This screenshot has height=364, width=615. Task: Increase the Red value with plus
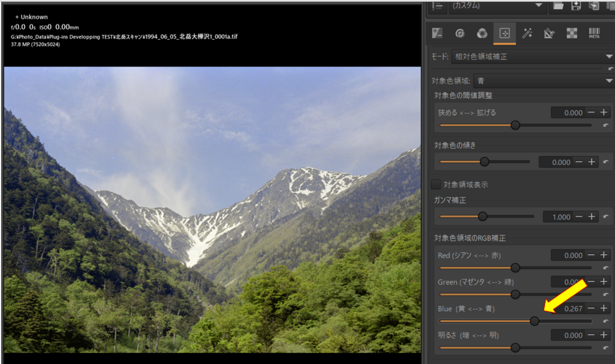pos(604,255)
